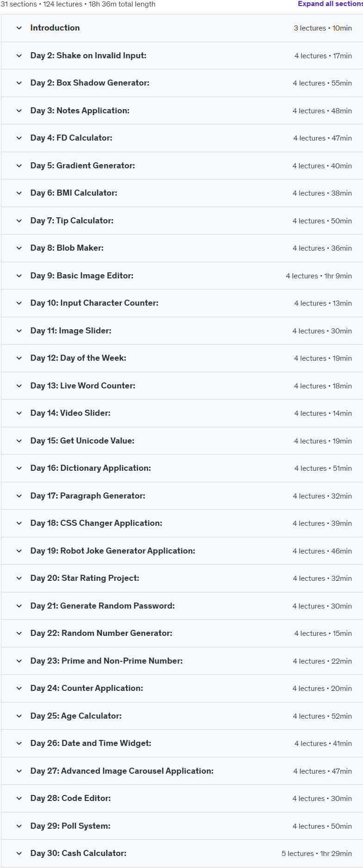Expand Day 19: Robot Joke Generator chevron

[x=19, y=551]
